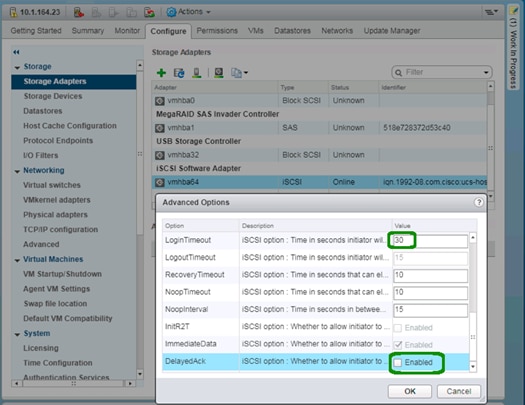Open the Filter dropdown arrow
Viewport: 525px width, 405px height.
click(x=486, y=73)
